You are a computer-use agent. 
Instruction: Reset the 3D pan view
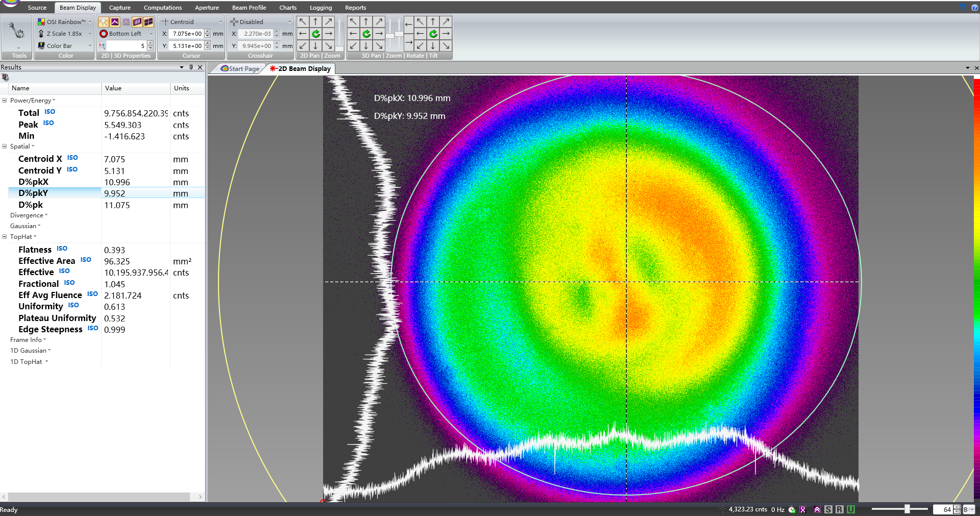click(x=366, y=34)
